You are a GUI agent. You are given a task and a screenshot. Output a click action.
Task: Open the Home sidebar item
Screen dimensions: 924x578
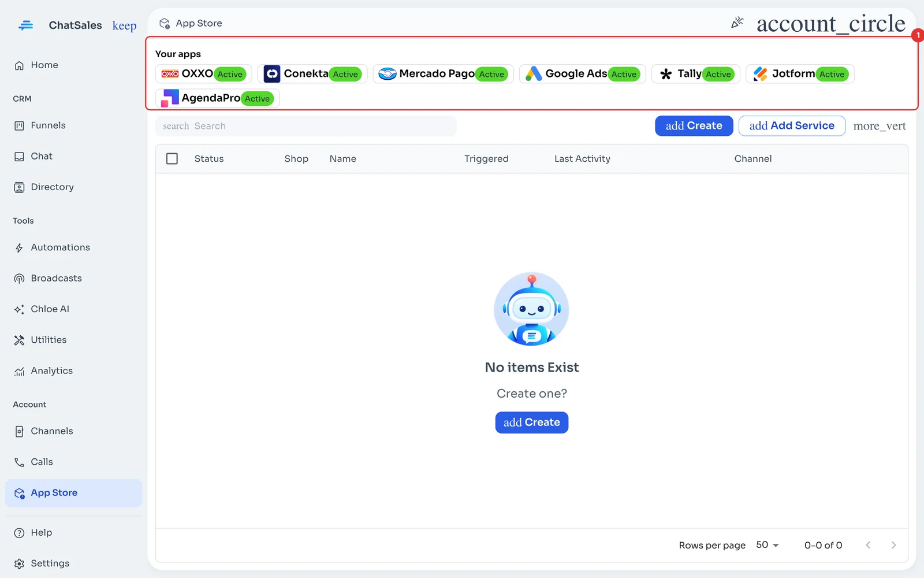click(73, 65)
